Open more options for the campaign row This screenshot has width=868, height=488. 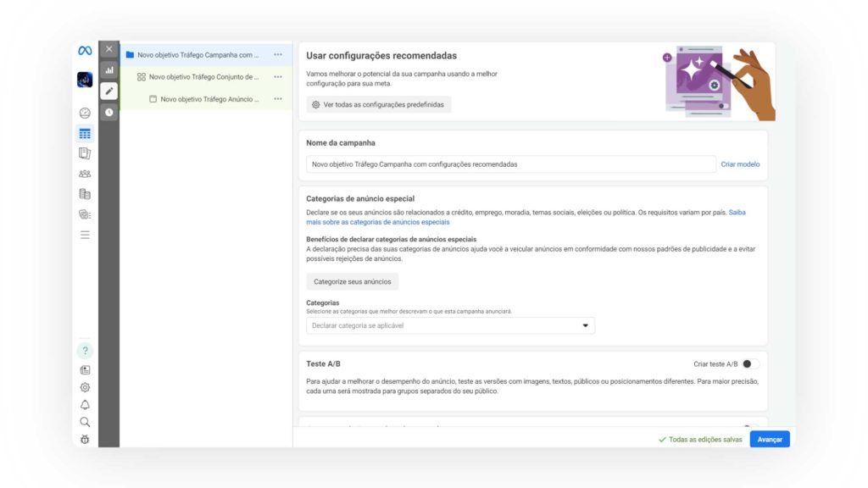click(x=278, y=55)
